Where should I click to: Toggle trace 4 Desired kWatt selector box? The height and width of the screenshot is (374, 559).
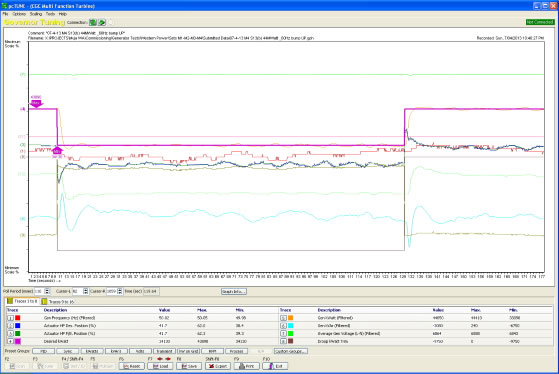pyautogui.click(x=10, y=341)
